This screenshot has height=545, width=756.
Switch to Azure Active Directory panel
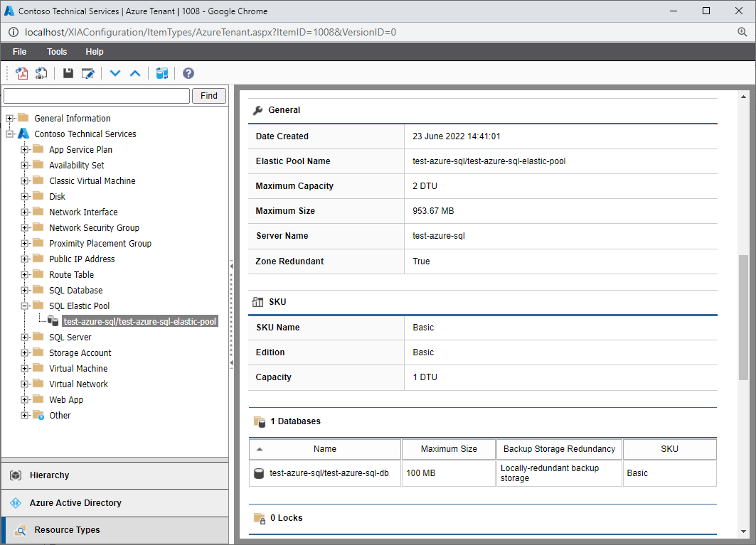pyautogui.click(x=75, y=502)
